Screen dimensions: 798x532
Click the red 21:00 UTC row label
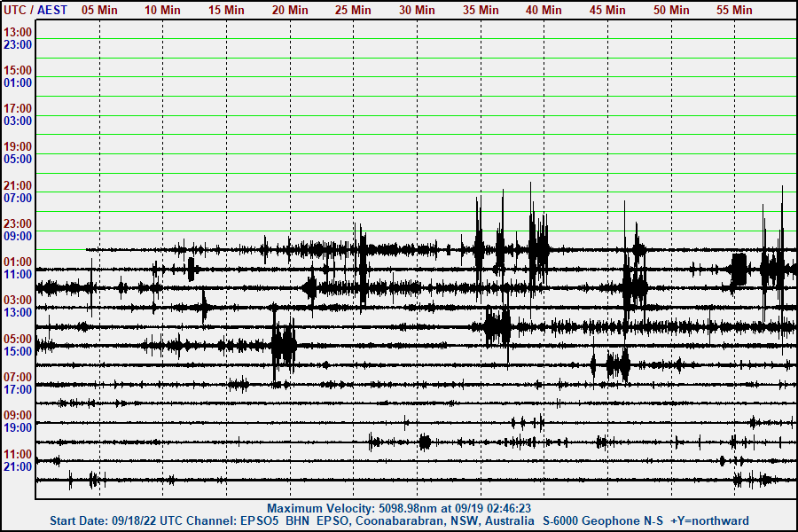18,185
